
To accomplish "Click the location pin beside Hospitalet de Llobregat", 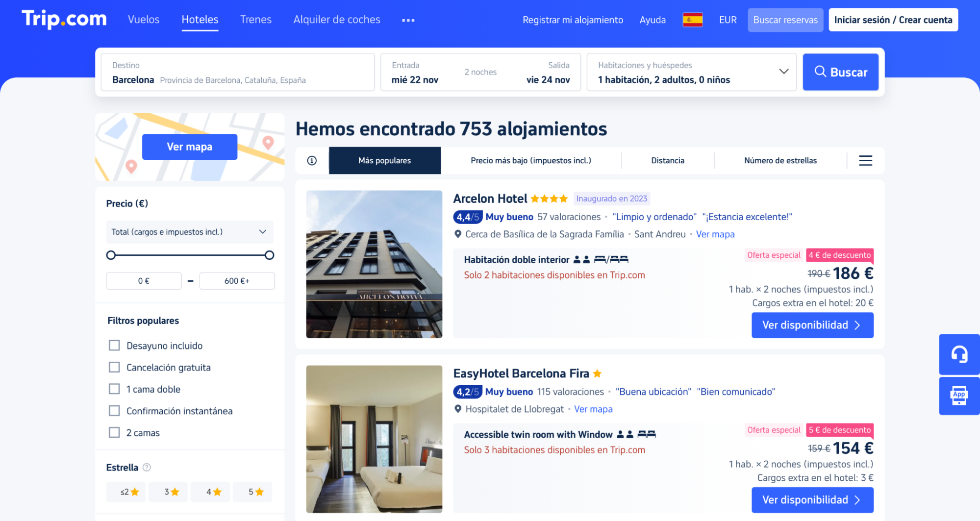I will (x=458, y=409).
